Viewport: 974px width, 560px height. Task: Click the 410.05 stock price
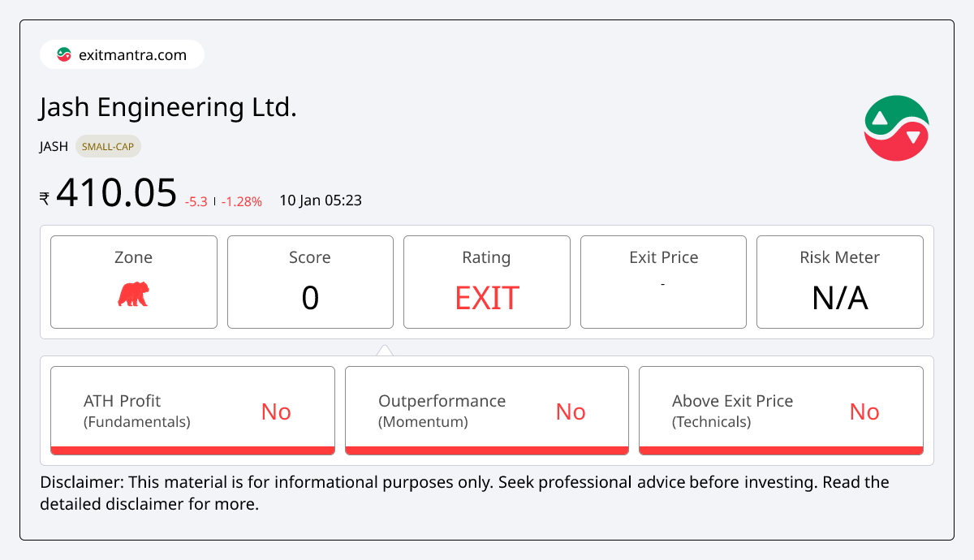(116, 193)
